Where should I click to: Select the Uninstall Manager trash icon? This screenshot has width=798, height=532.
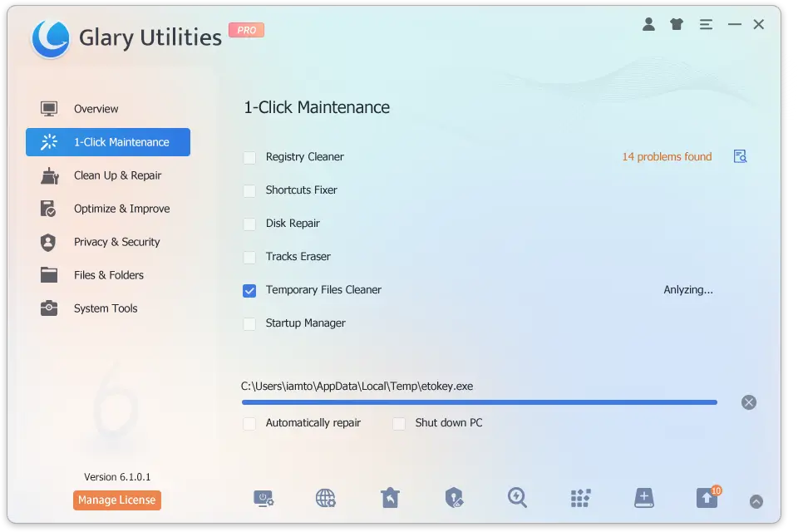click(x=391, y=497)
